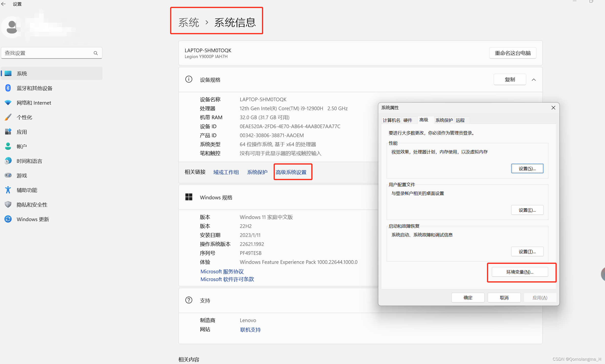Click the 环境变量(N)... button
This screenshot has width=605, height=364.
(x=520, y=272)
